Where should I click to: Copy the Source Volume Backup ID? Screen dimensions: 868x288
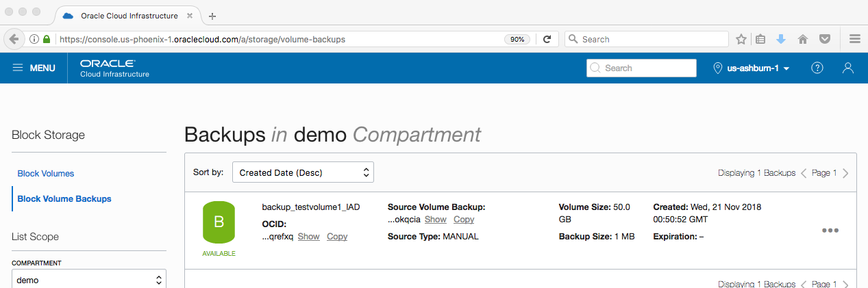[464, 220]
